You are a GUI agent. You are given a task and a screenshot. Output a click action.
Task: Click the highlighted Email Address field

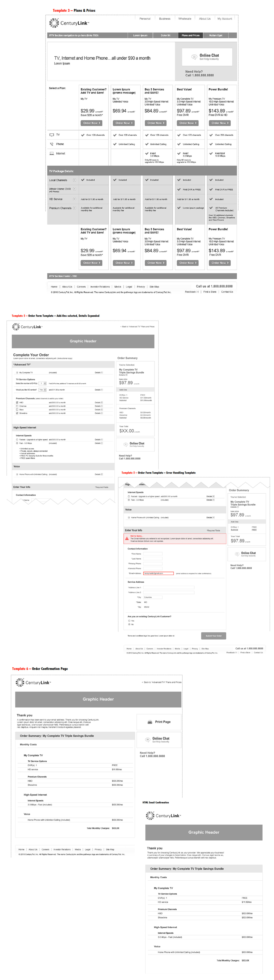158,573
